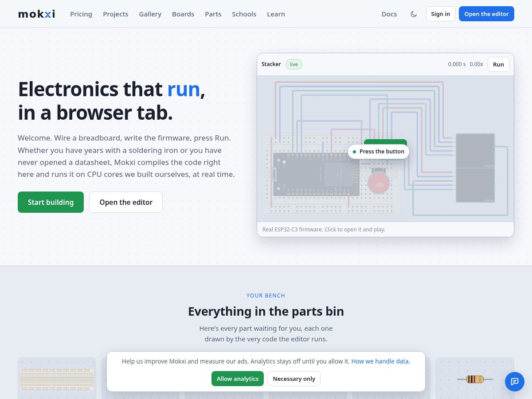Open the How we handle data link
The image size is (532, 399).
click(x=381, y=361)
